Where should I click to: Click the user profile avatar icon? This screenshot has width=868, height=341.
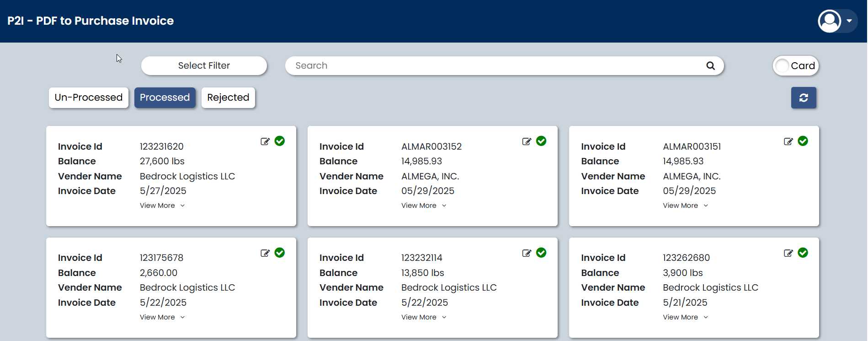pyautogui.click(x=829, y=21)
